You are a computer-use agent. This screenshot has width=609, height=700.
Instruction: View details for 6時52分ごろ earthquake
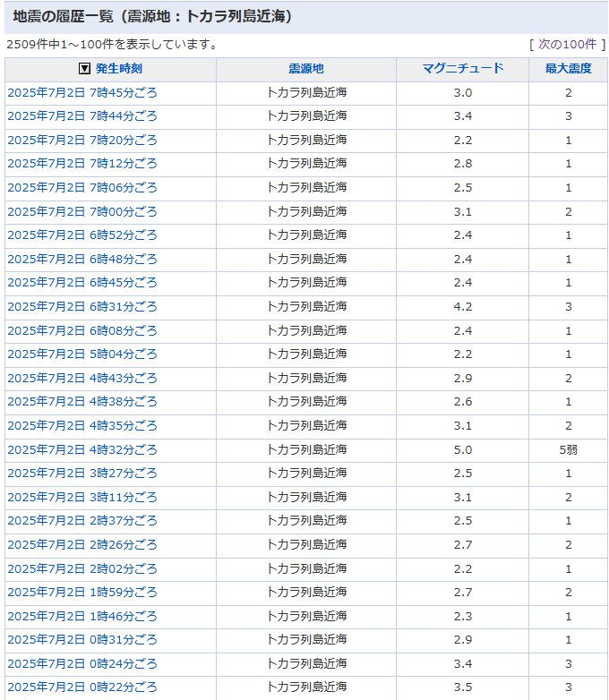[82, 235]
